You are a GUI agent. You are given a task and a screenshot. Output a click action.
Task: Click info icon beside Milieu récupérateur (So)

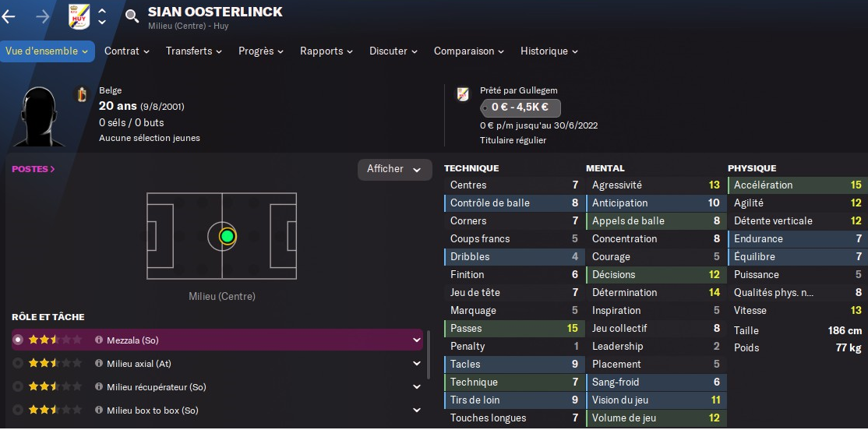pos(99,387)
